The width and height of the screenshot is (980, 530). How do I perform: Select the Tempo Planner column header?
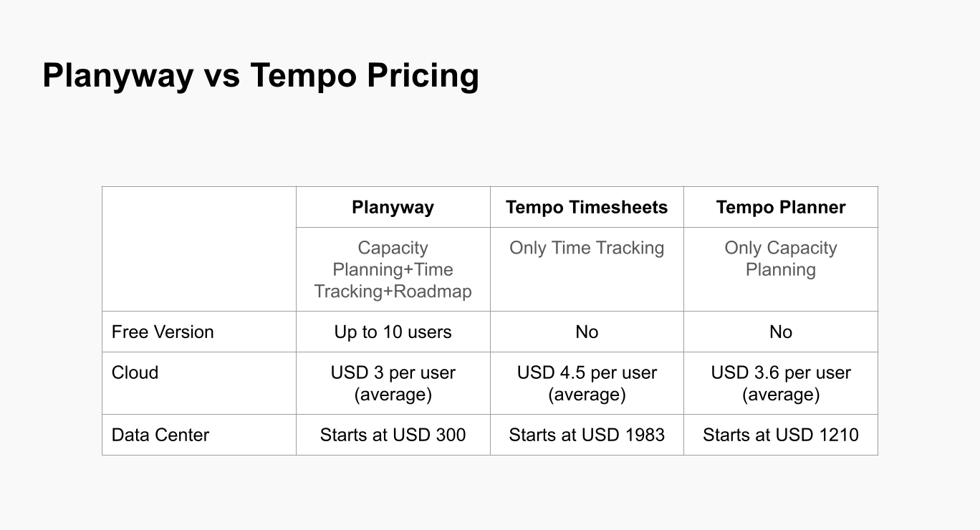click(x=780, y=208)
